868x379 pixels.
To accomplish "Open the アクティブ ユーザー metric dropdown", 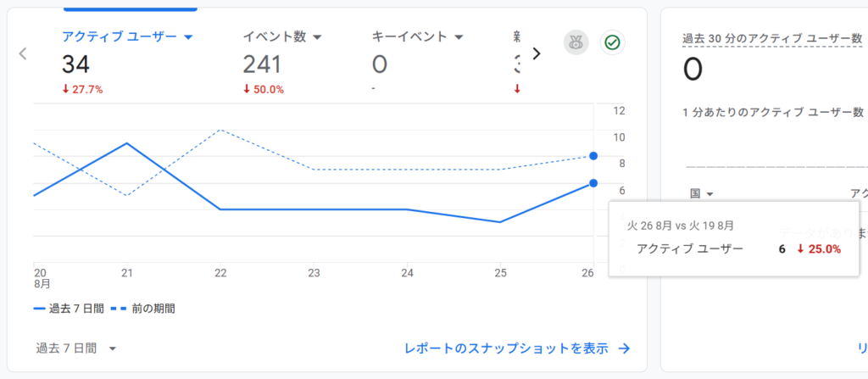I will 188,37.
